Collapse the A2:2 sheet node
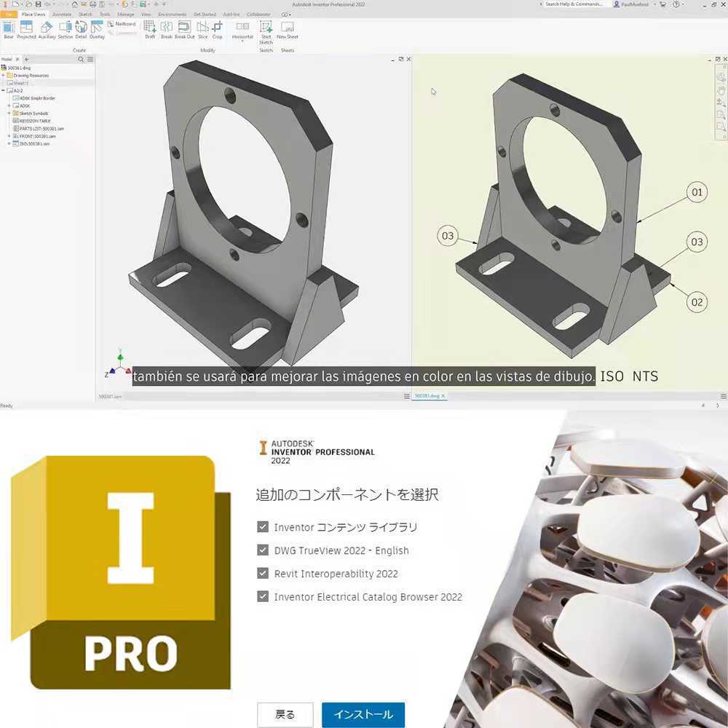728x728 pixels. tap(3, 89)
